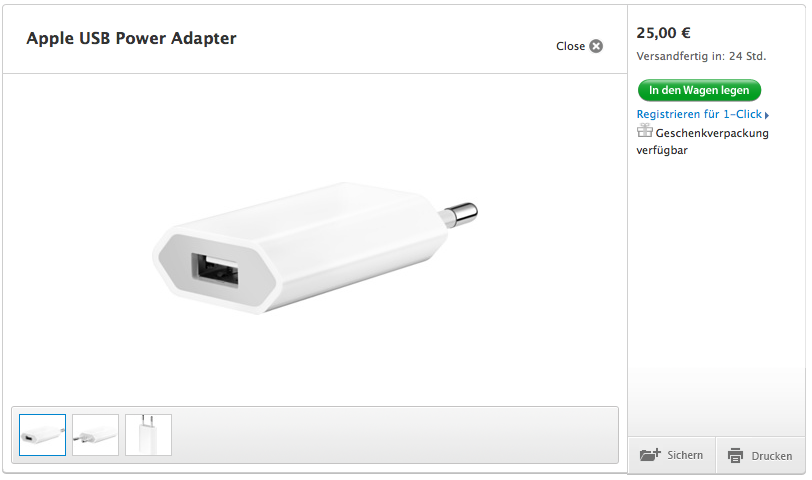Select the first adapter thumbnail
The image size is (812, 480).
click(42, 435)
